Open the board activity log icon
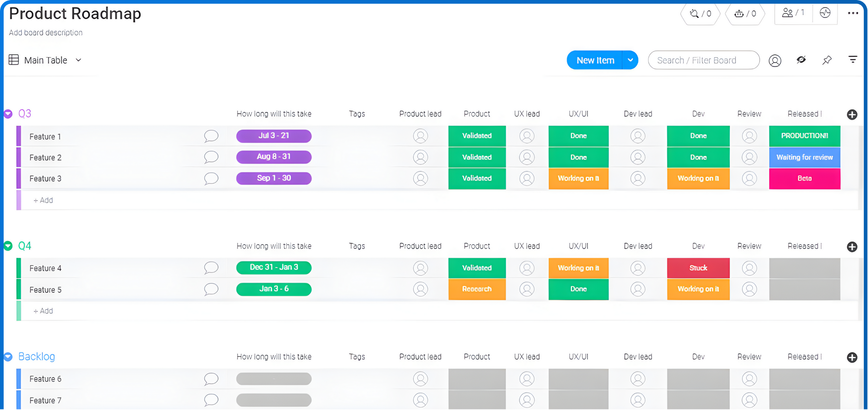Image resolution: width=868 pixels, height=410 pixels. (825, 13)
